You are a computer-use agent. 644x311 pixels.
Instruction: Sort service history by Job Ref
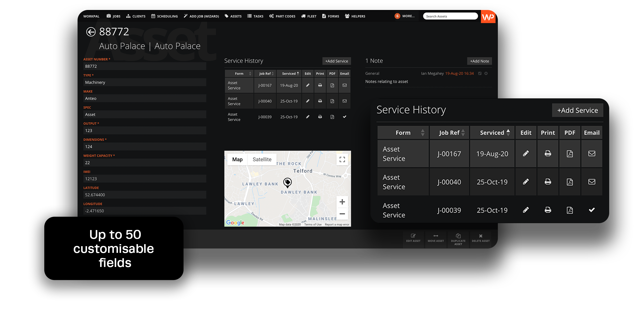(x=265, y=74)
